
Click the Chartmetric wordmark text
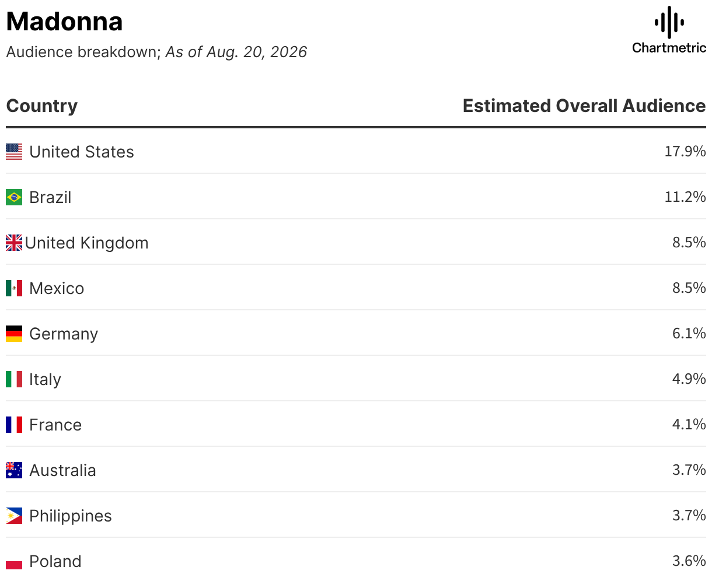pos(669,48)
